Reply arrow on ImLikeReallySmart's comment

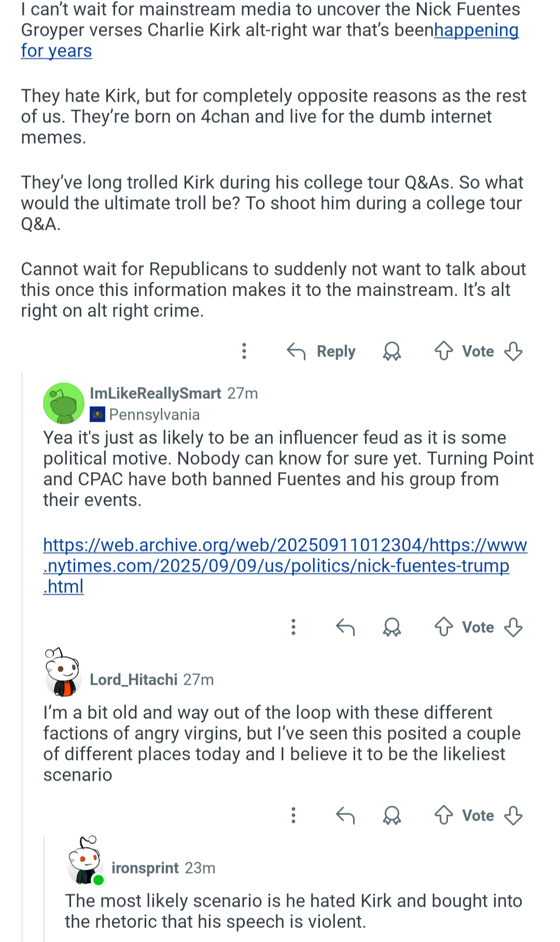tap(345, 627)
